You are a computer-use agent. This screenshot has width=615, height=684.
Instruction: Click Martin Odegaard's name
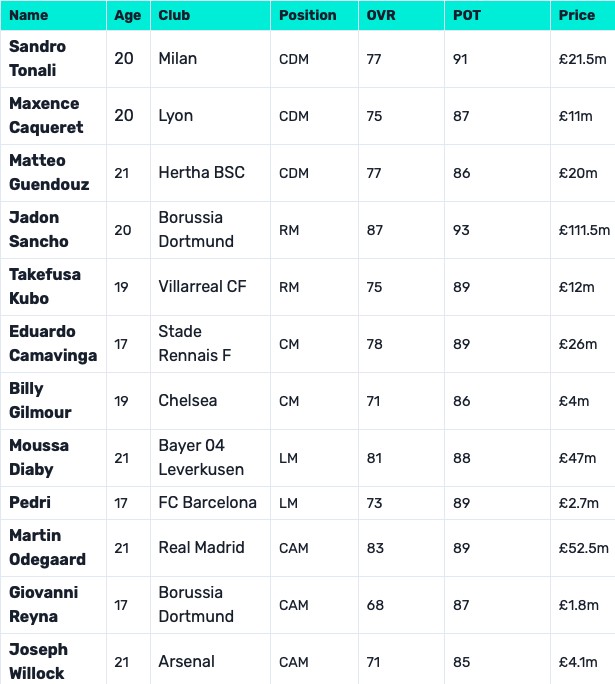coord(47,548)
